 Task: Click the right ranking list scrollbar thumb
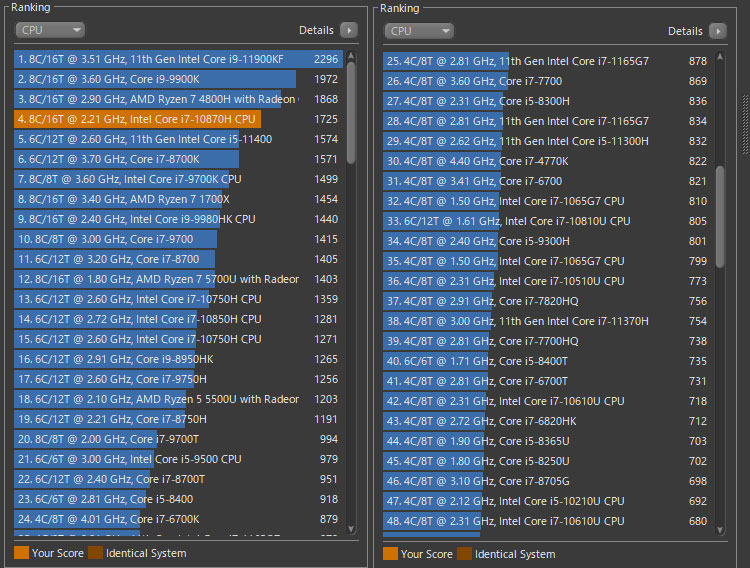(720, 216)
